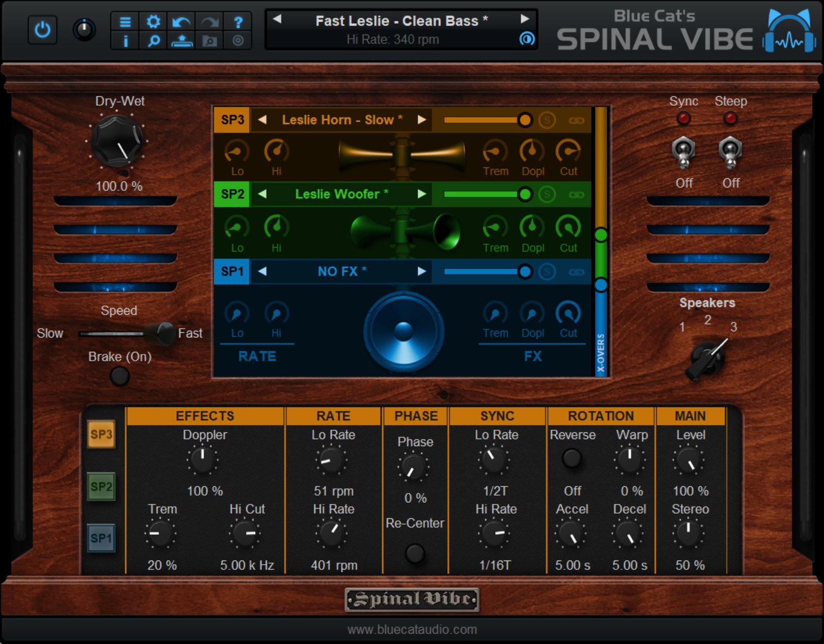Undo the last change with the undo arrow
824x644 pixels.
tap(181, 22)
